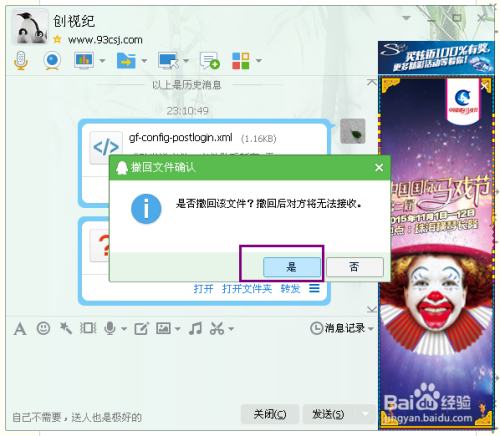Expand the apps grid dropdown arrow

pos(258,61)
